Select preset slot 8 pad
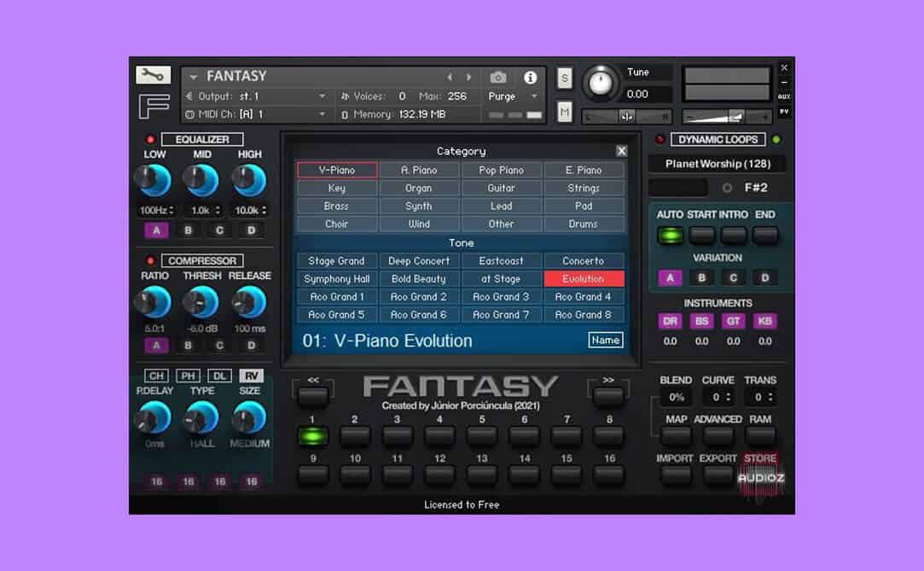 click(x=608, y=436)
